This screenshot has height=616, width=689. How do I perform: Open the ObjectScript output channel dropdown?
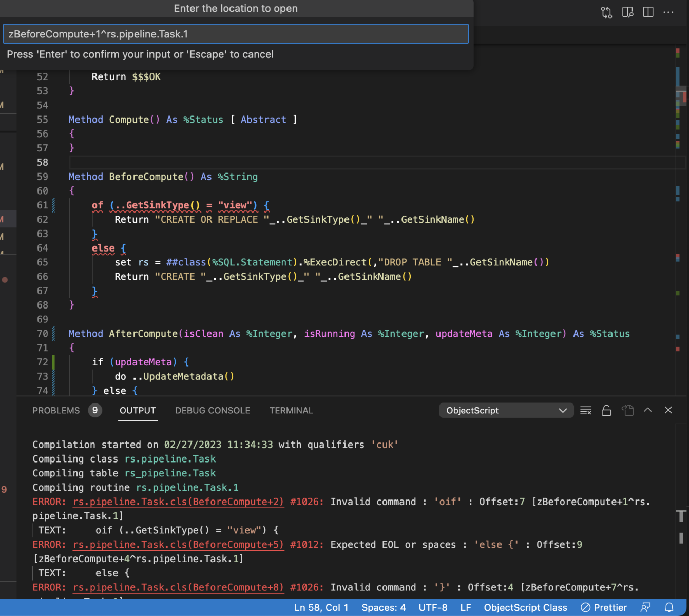506,410
